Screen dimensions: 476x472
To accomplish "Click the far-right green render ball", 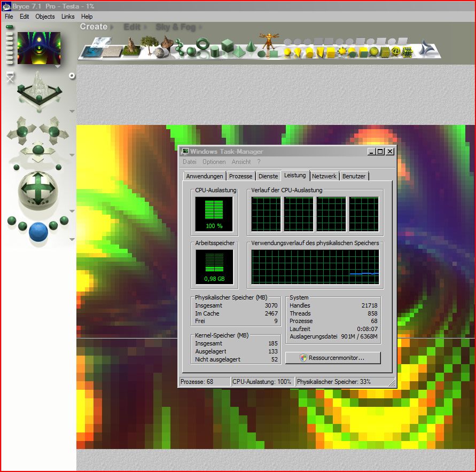I will click(x=64, y=221).
